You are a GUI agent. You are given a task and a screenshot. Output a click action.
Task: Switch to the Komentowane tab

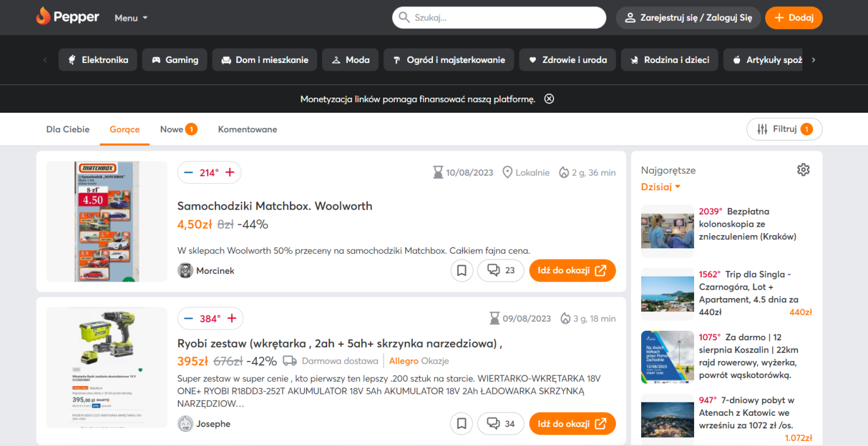click(x=247, y=129)
